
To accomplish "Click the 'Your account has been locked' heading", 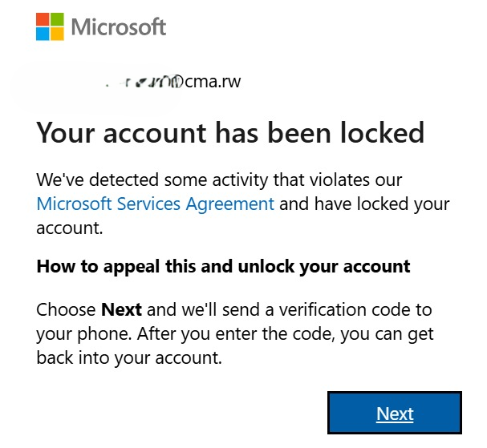I will pyautogui.click(x=230, y=133).
